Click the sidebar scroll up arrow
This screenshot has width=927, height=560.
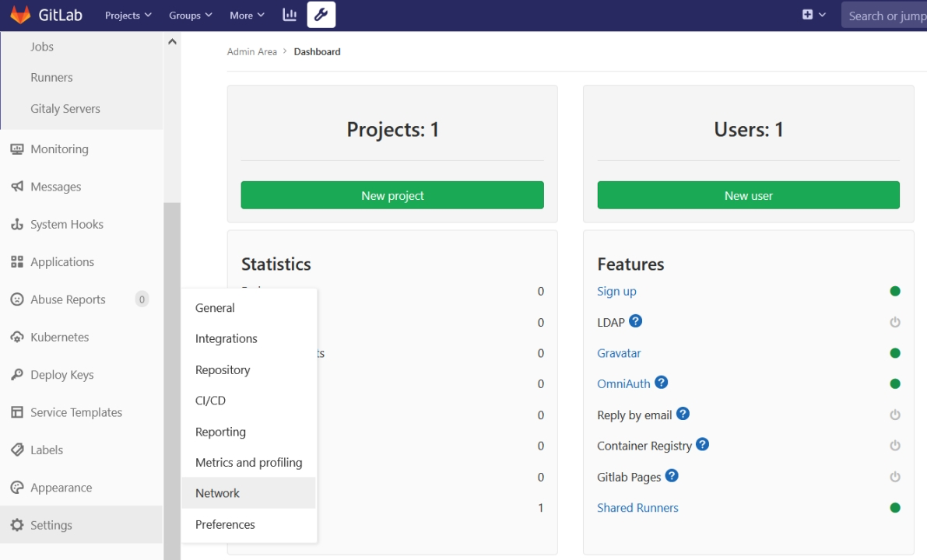pyautogui.click(x=172, y=41)
